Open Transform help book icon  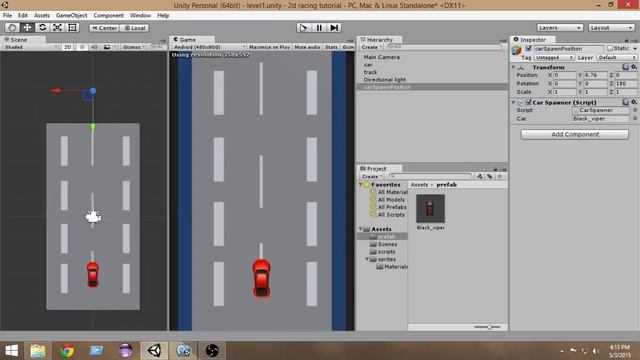point(626,67)
